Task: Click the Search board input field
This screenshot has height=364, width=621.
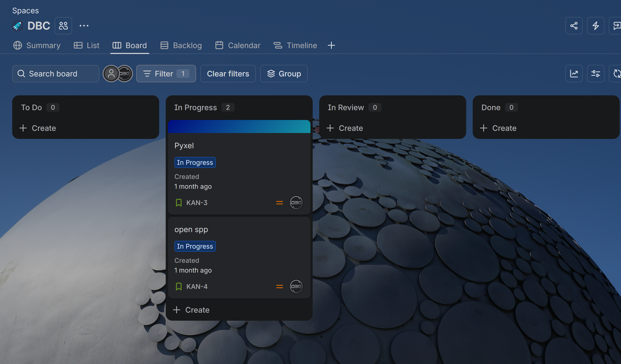Action: tap(56, 73)
